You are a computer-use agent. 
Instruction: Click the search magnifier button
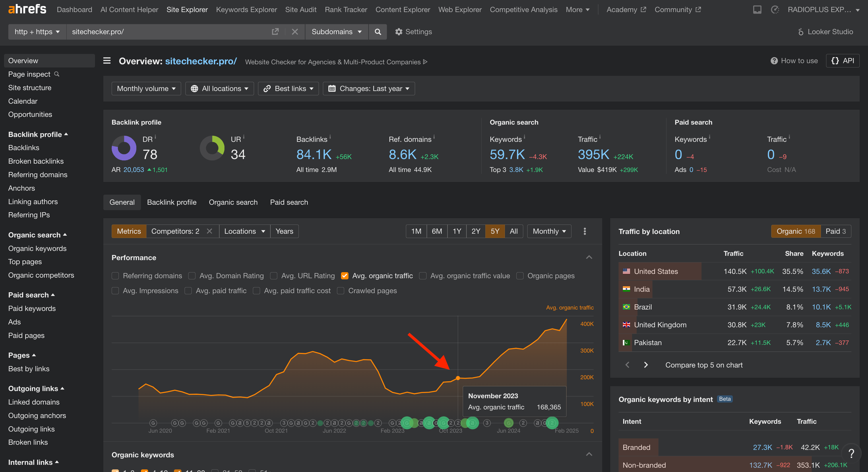(x=378, y=32)
